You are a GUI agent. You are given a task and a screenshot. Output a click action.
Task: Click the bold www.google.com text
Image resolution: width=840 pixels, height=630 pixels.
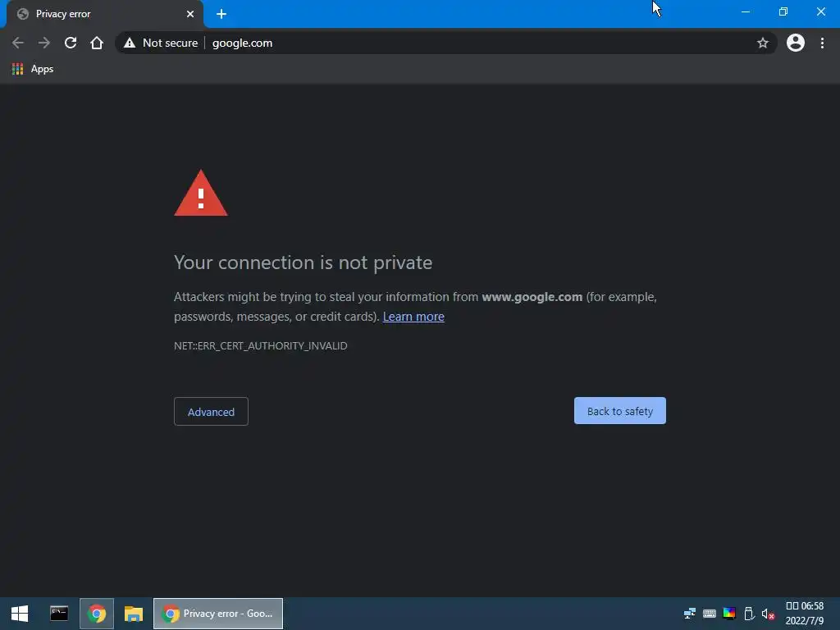[x=532, y=297]
